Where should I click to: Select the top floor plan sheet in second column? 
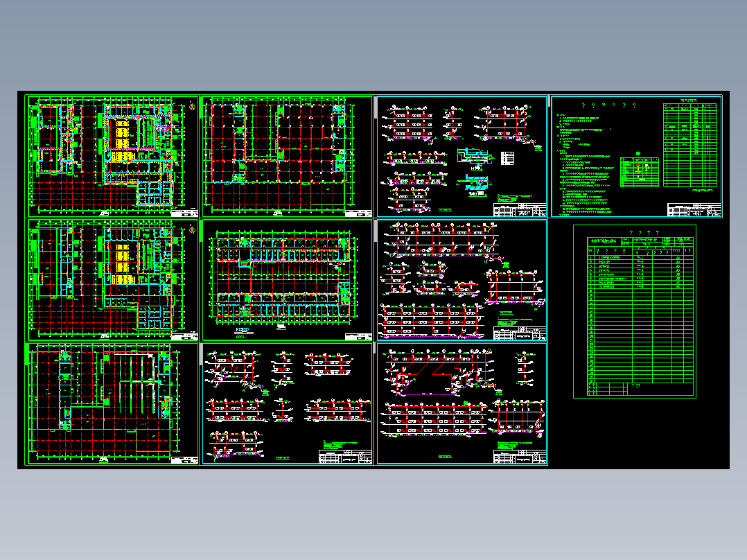(287, 157)
